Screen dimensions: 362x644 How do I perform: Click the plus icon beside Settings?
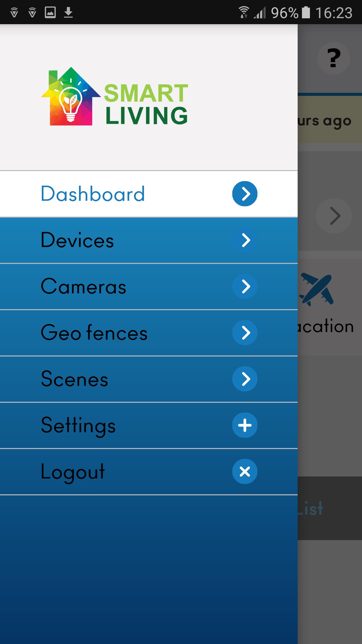pos(245,425)
